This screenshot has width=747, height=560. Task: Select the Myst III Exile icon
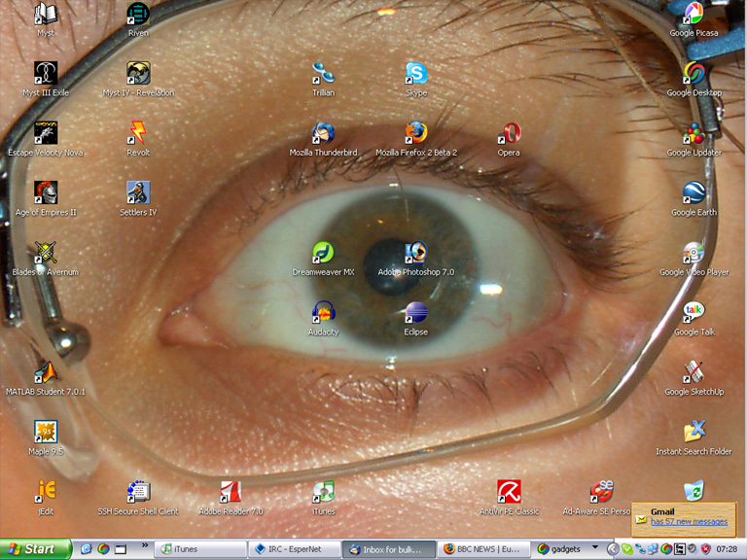click(x=46, y=80)
